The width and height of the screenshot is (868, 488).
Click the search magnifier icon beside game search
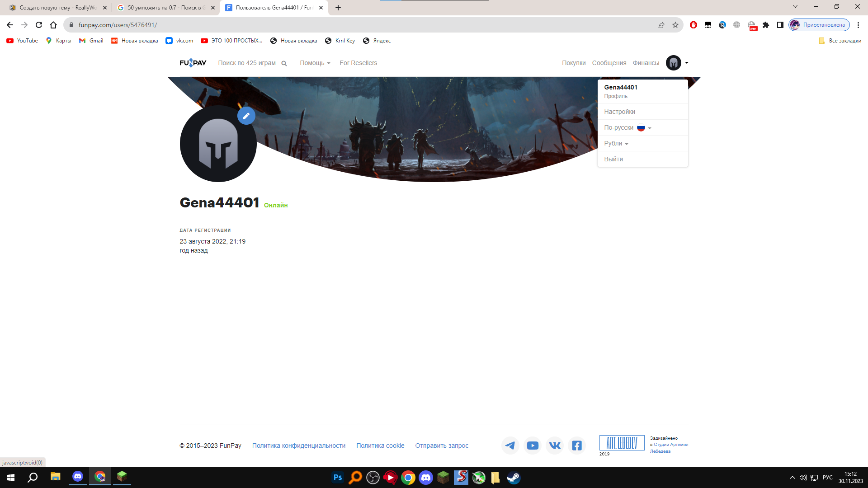click(x=284, y=63)
